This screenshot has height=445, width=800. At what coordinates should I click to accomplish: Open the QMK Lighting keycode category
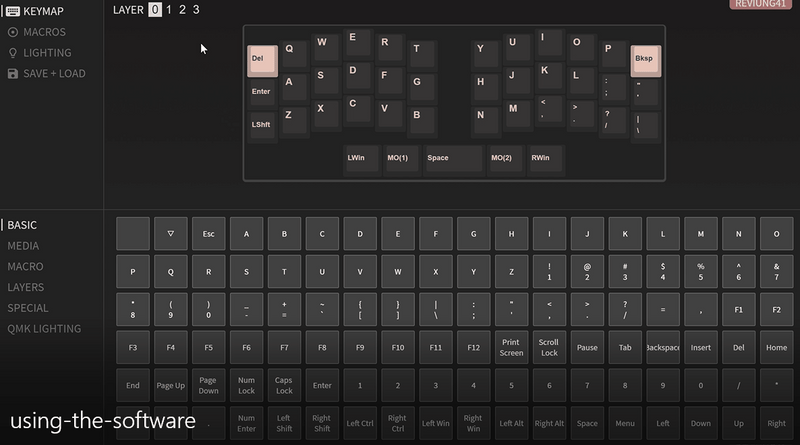(x=45, y=328)
